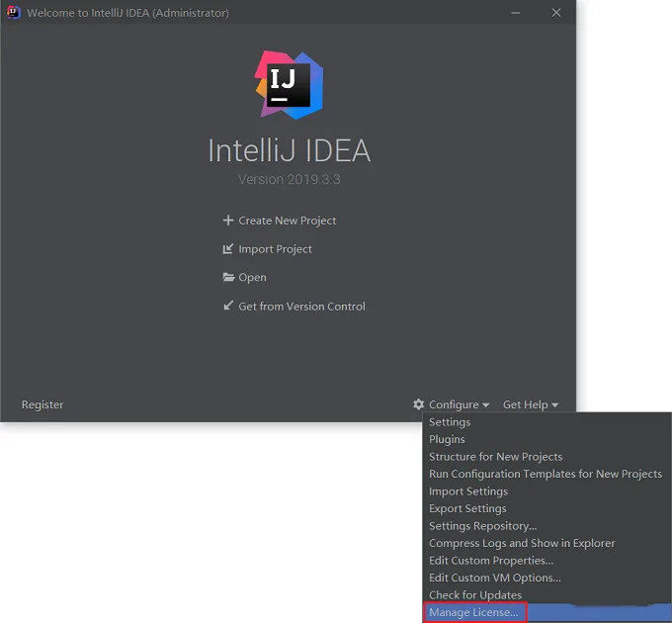Minimize the Welcome to IntelliJ IDEA window
The width and height of the screenshot is (672, 623).
(516, 13)
